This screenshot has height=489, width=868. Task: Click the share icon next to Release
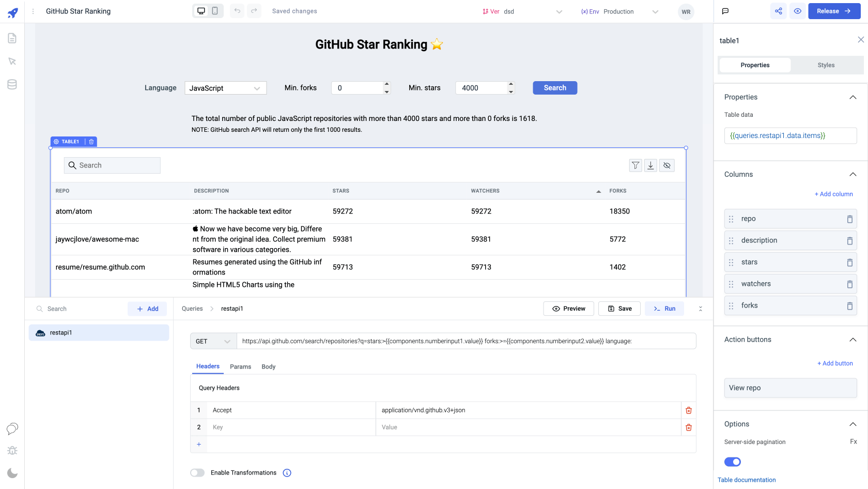tap(779, 10)
